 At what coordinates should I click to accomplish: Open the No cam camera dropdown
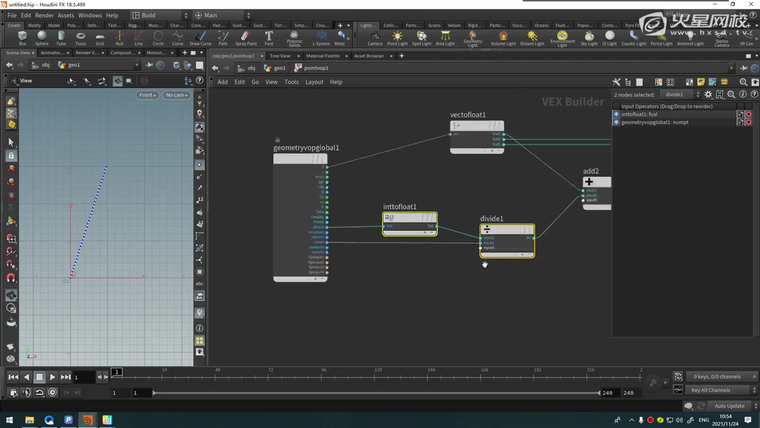coord(176,95)
